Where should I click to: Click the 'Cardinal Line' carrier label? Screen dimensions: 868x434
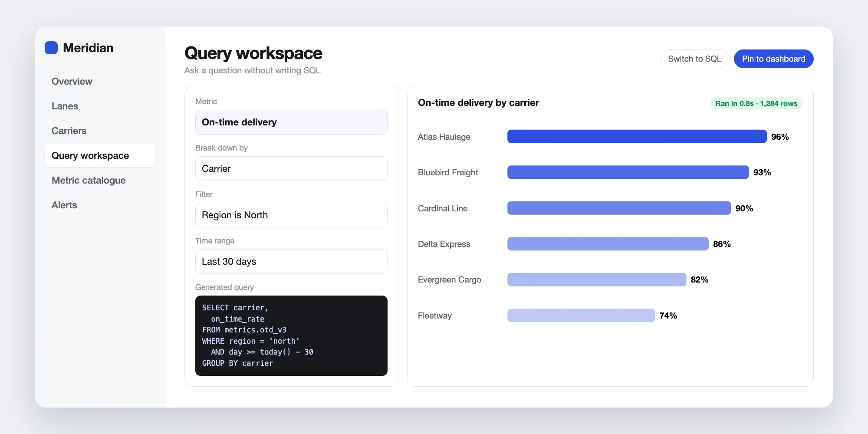click(x=443, y=208)
